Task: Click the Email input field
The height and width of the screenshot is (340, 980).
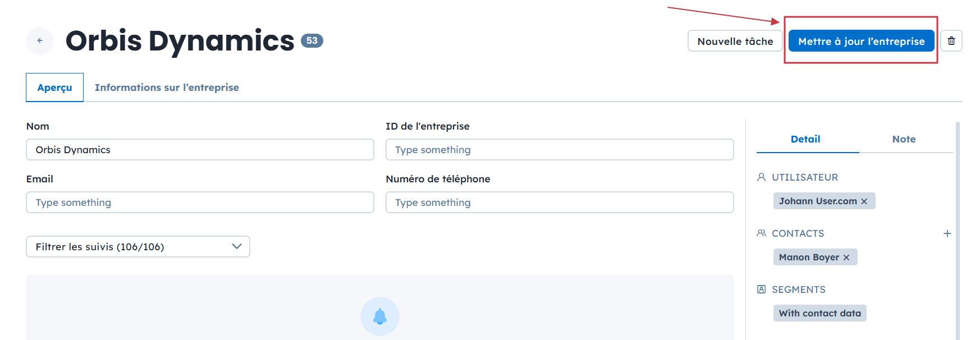Action: 200,203
